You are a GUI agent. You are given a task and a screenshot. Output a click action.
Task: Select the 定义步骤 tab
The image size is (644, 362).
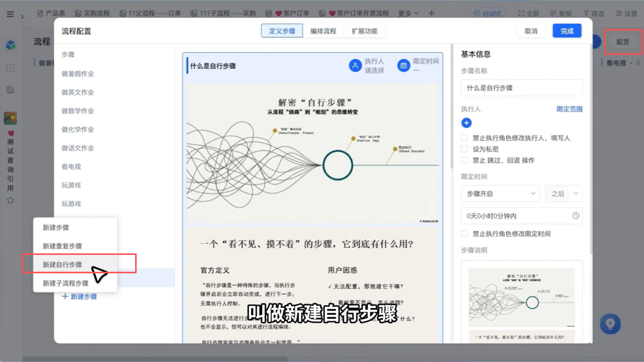(x=282, y=31)
